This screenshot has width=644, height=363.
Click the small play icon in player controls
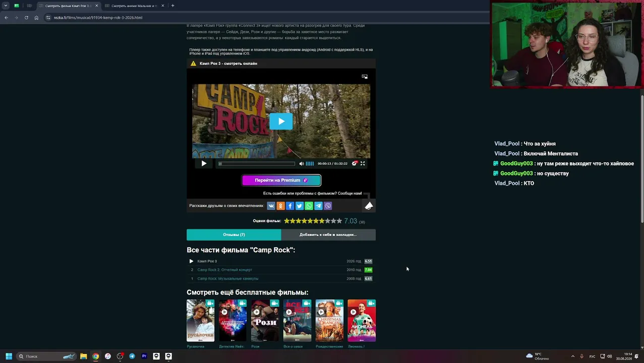click(x=204, y=163)
